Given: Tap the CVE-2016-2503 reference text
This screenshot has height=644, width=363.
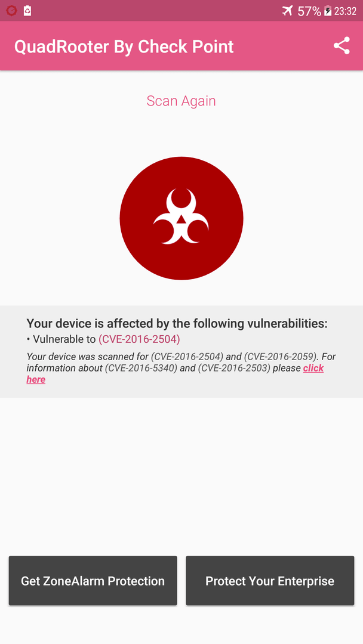Looking at the screenshot, I should (234, 368).
